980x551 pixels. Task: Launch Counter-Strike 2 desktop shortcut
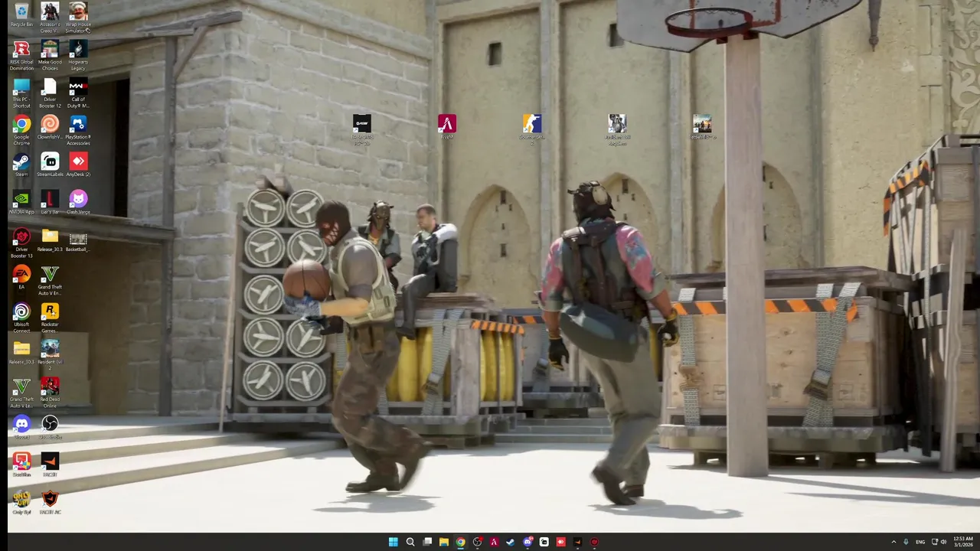click(532, 131)
